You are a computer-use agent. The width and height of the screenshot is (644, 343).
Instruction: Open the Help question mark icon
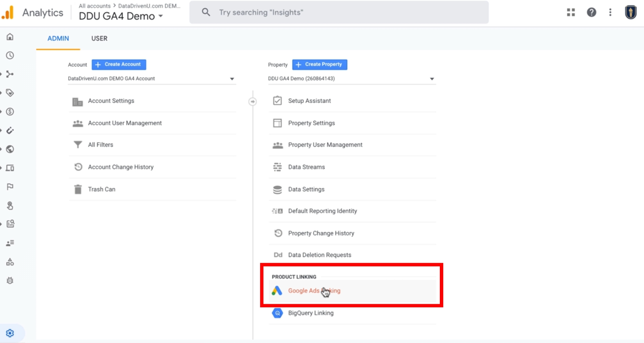(x=591, y=12)
